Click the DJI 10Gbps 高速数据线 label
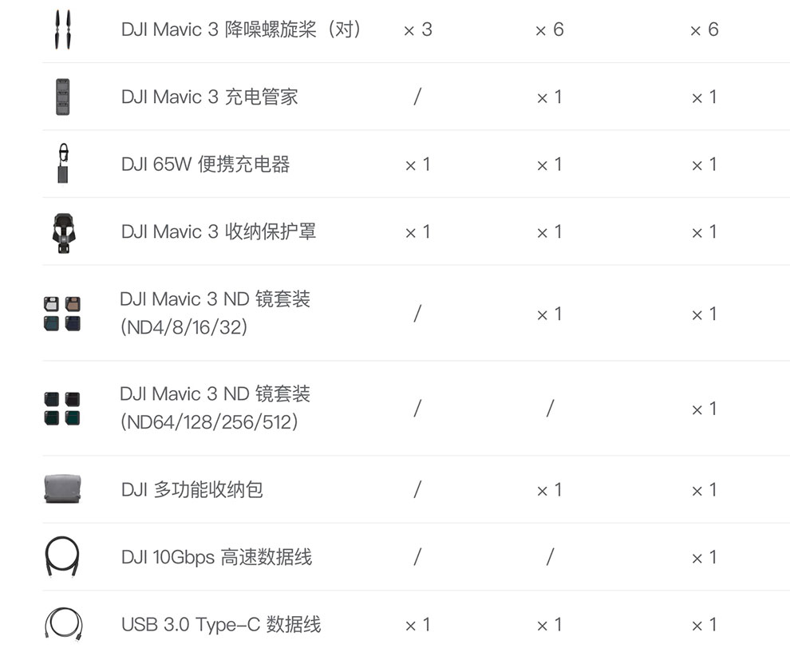 [216, 557]
